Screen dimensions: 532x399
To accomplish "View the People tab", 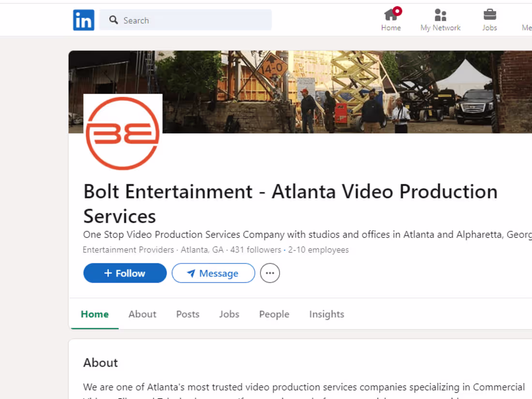I will [x=274, y=314].
